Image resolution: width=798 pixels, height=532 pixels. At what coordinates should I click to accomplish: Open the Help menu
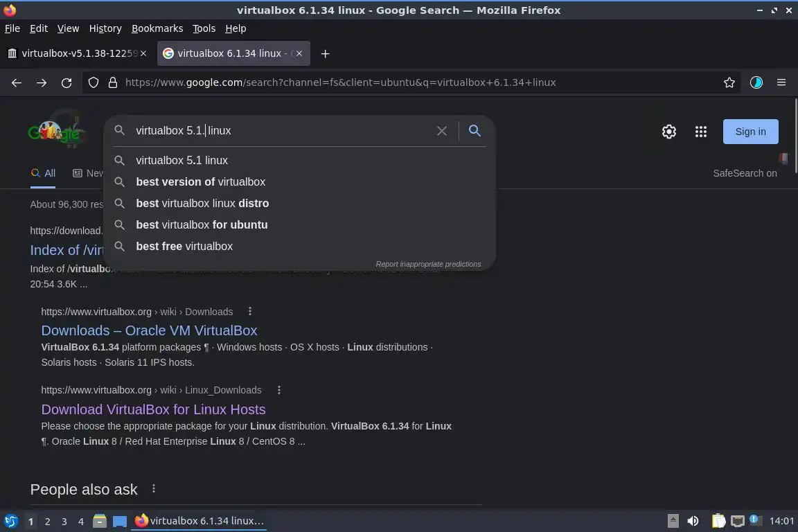pos(236,28)
